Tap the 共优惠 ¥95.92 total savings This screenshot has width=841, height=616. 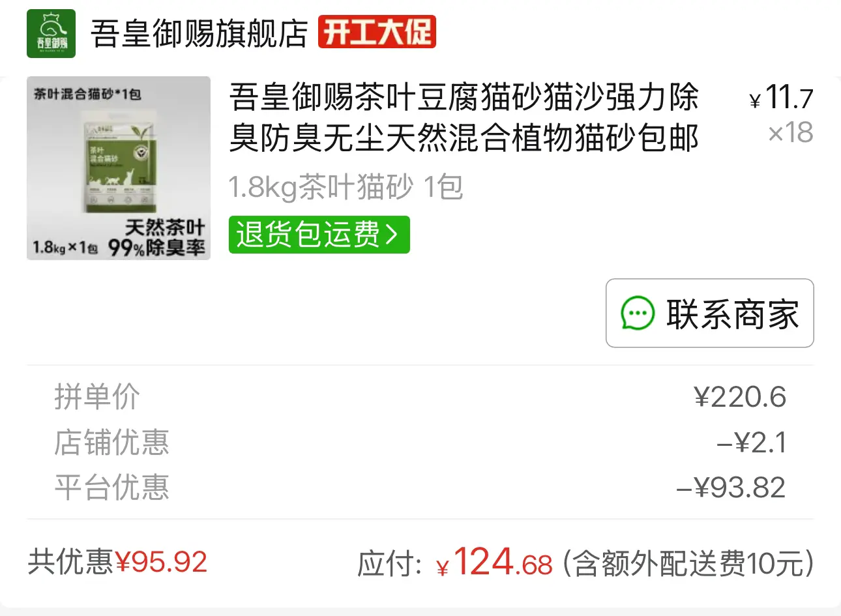[117, 562]
